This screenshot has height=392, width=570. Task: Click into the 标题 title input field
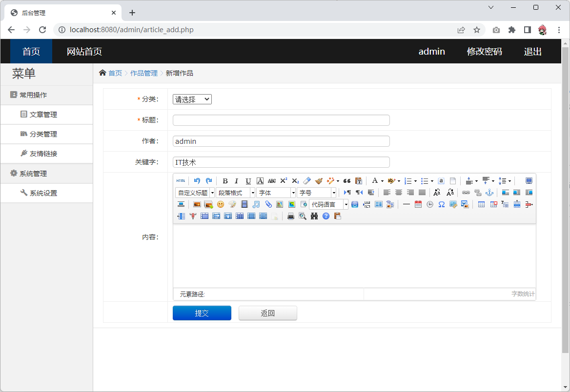(281, 120)
